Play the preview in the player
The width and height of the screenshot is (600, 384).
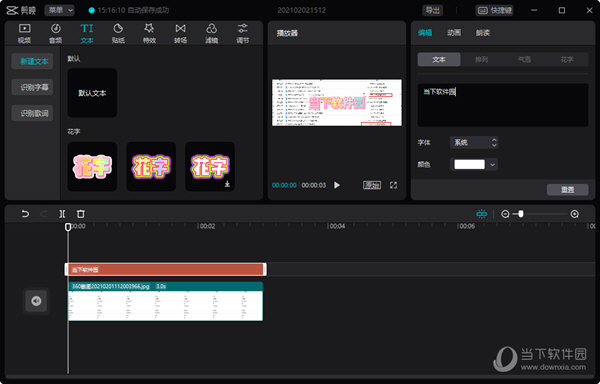pyautogui.click(x=337, y=185)
